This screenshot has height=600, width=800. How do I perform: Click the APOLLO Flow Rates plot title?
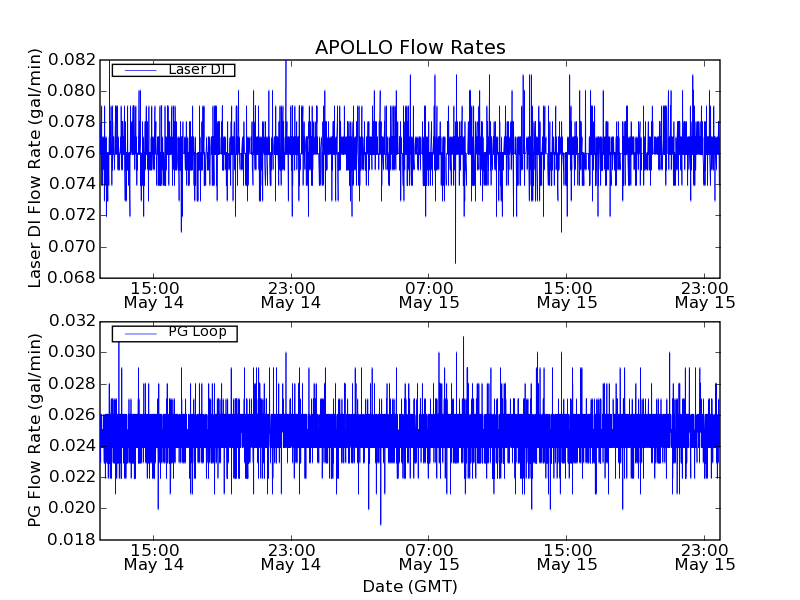[x=410, y=48]
